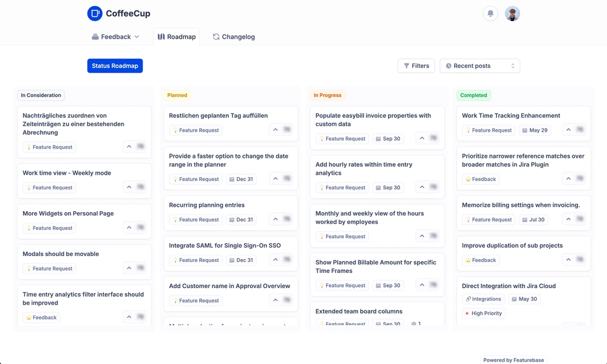This screenshot has width=607, height=364.
Task: Open the Filters button
Action: pos(416,66)
